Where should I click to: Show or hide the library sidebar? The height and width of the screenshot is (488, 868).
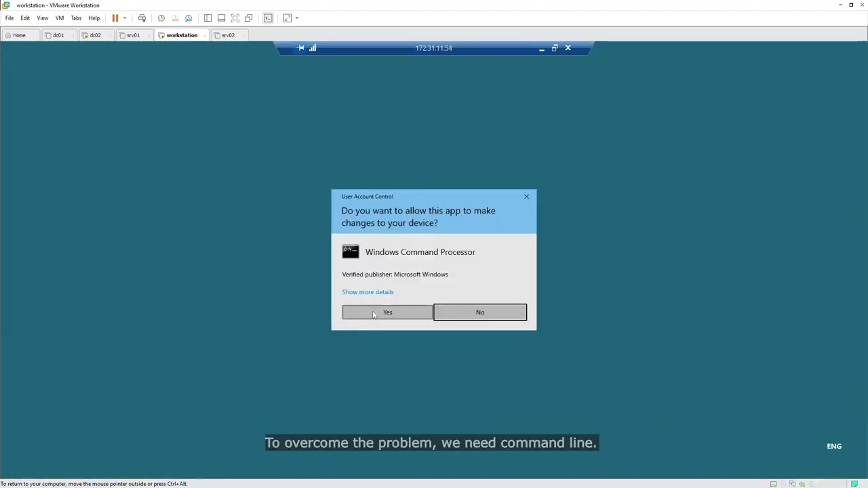pos(208,18)
